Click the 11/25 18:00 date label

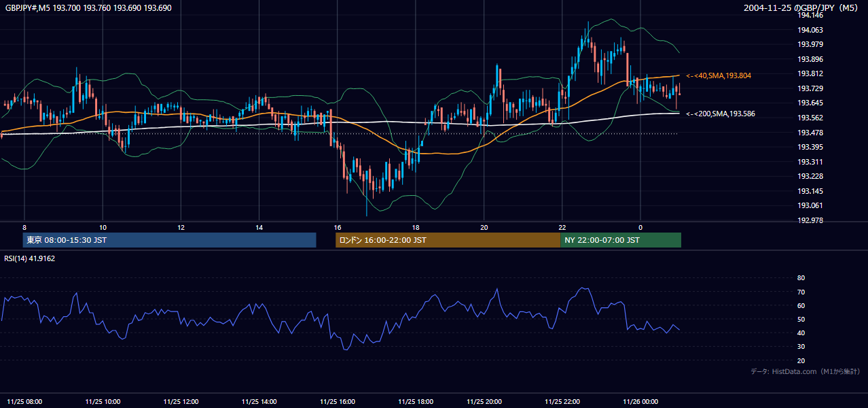(x=416, y=402)
